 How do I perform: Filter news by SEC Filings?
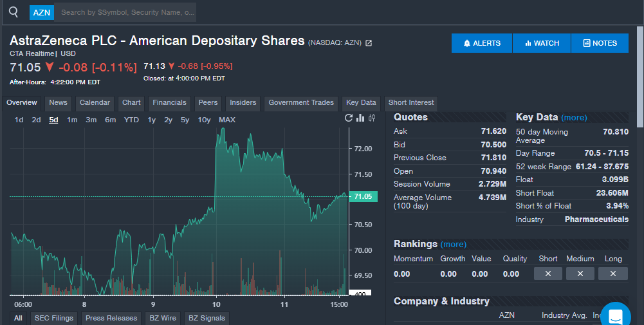pyautogui.click(x=54, y=318)
